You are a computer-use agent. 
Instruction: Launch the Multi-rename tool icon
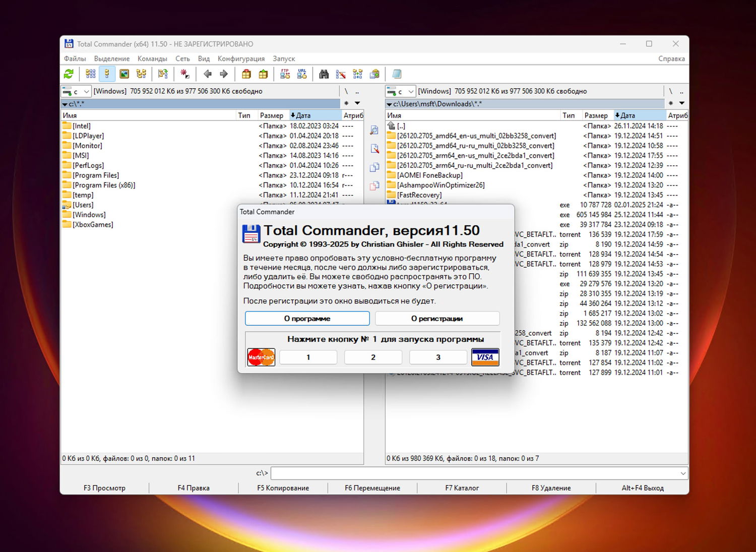(341, 74)
